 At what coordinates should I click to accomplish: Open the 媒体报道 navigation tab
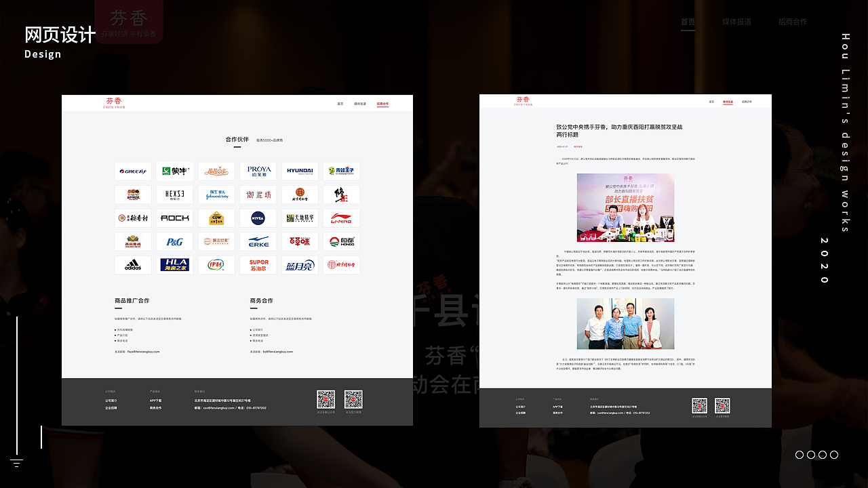pos(359,104)
